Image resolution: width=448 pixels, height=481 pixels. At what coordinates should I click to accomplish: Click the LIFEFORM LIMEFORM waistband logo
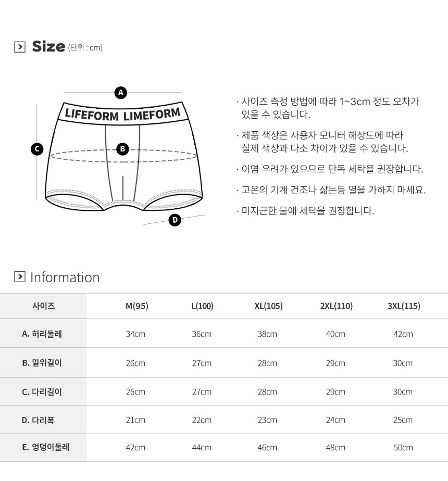pos(122,114)
